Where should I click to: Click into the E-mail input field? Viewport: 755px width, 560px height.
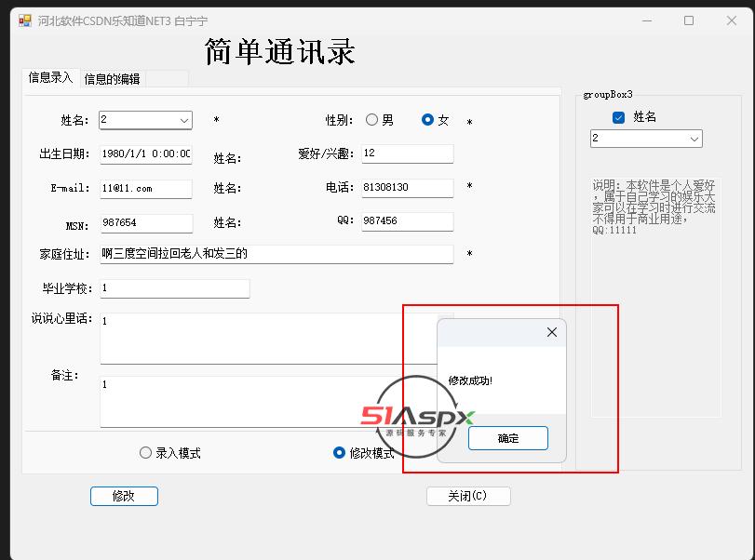point(145,188)
